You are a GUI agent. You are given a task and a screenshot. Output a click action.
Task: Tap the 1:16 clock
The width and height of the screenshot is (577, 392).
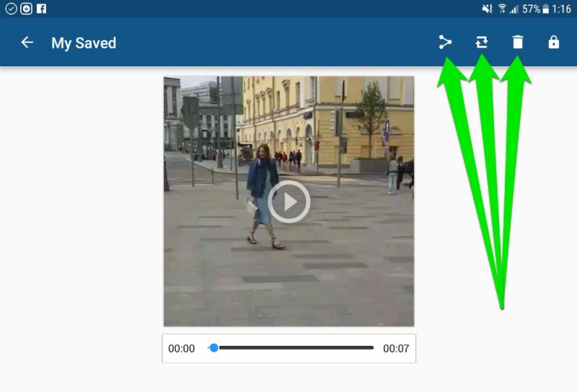click(561, 9)
